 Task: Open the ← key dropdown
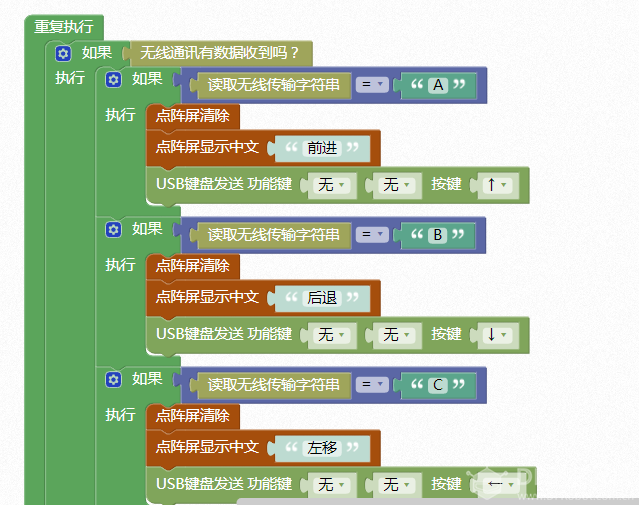(x=501, y=485)
